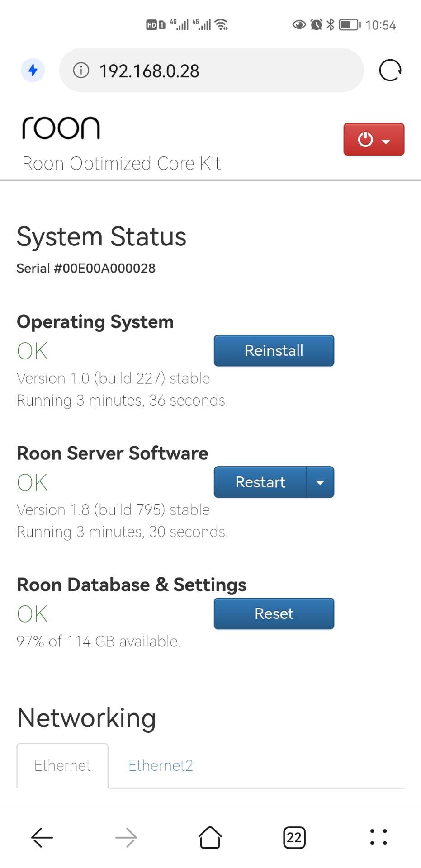Tap the lightning bolt accelerate icon
This screenshot has width=421, height=868.
point(33,71)
